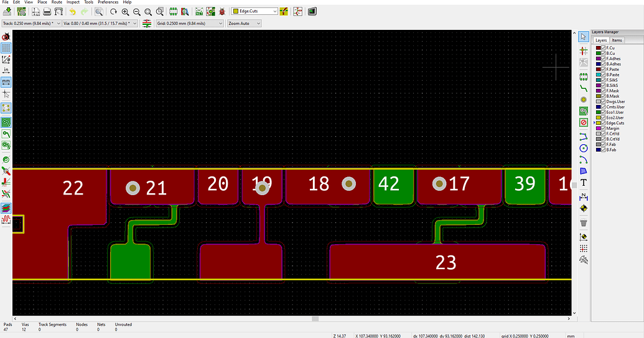Open the Place menu

(x=42, y=2)
